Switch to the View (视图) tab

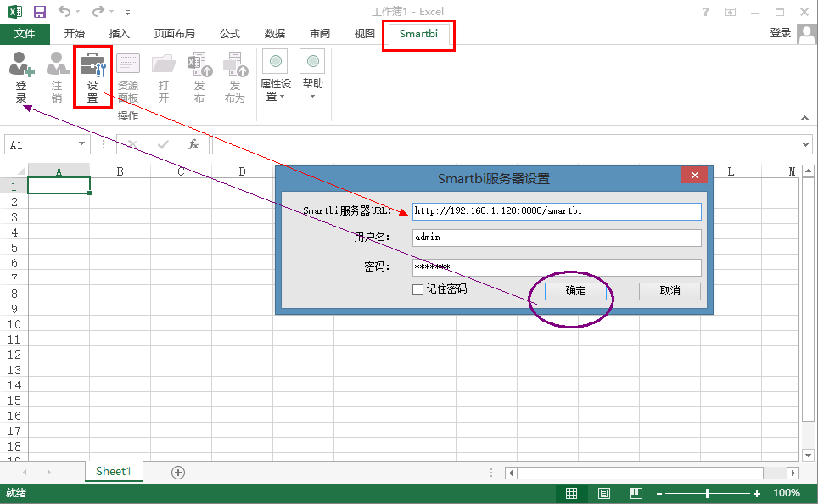(365, 34)
